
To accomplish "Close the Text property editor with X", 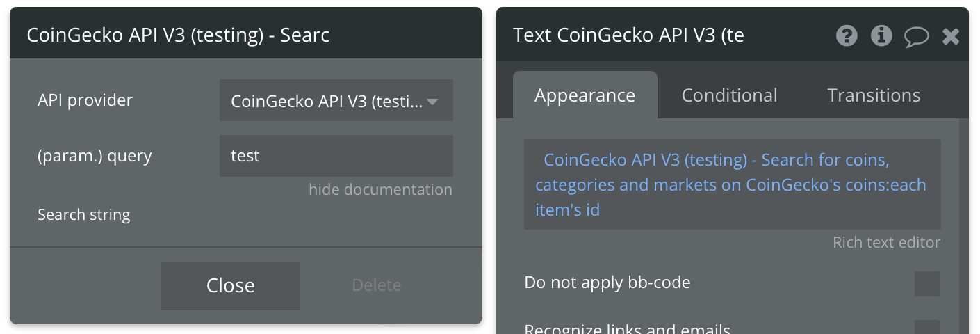I will pos(951,36).
